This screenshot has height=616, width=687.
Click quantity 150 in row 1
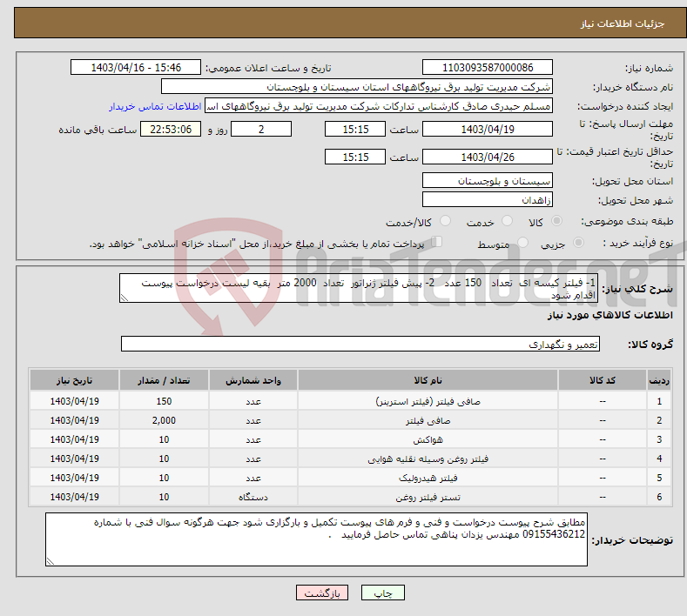tap(164, 401)
